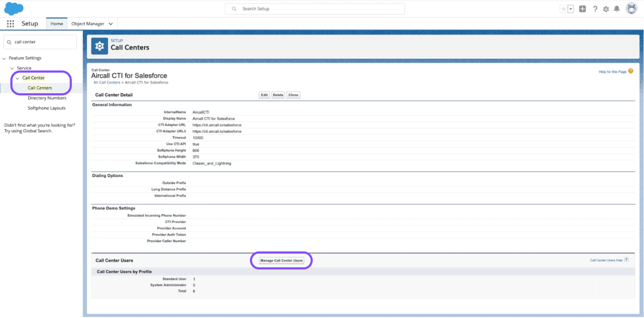The width and height of the screenshot is (644, 318).
Task: Click the Call Centers setup gear badge icon
Action: (x=99, y=46)
